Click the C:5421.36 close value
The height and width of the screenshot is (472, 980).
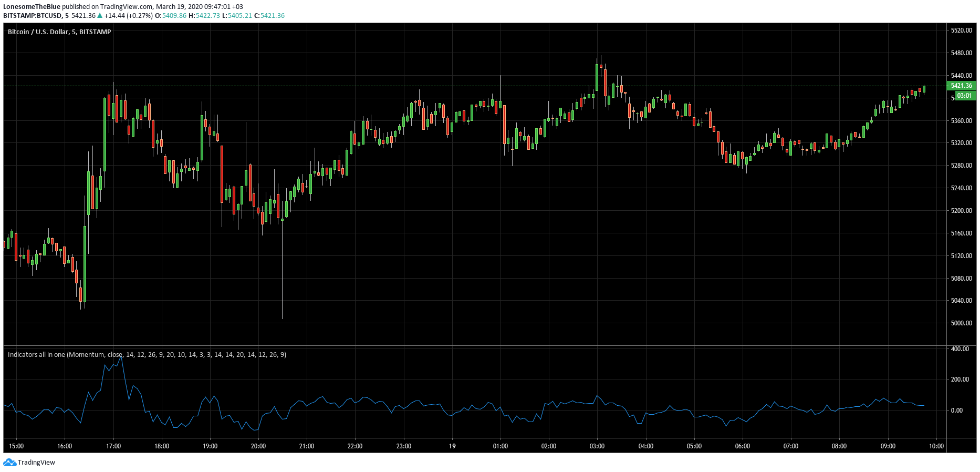point(269,16)
